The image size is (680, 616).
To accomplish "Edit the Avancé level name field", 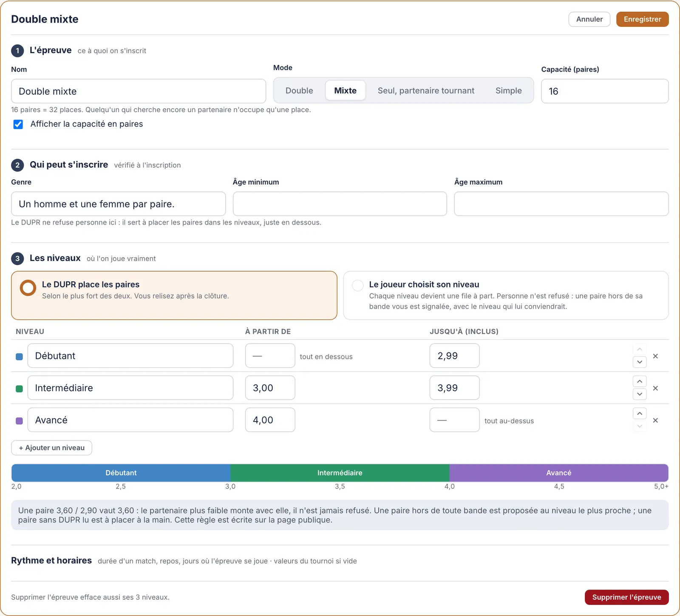I will pyautogui.click(x=130, y=420).
